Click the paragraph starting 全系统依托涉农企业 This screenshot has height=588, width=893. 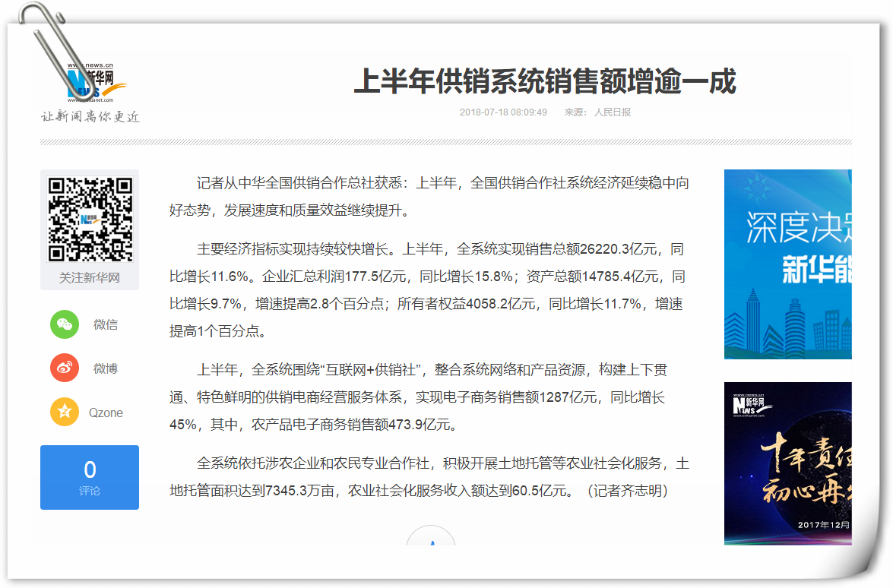(x=429, y=476)
